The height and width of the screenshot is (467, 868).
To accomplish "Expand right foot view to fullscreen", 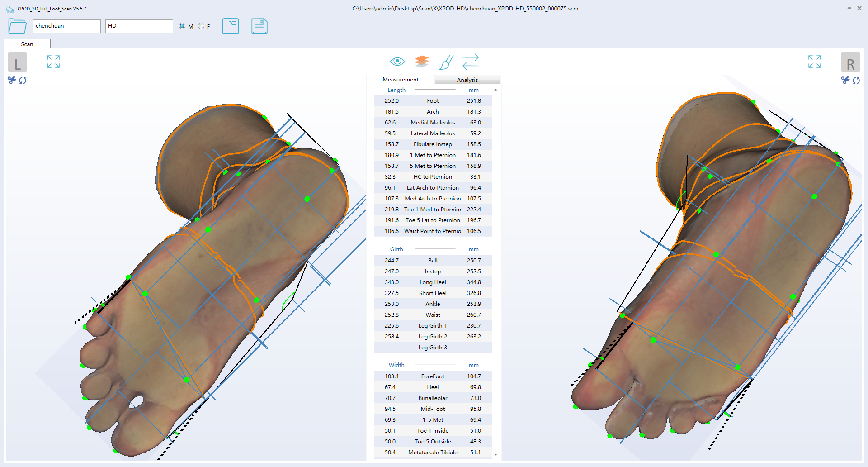I will click(814, 62).
